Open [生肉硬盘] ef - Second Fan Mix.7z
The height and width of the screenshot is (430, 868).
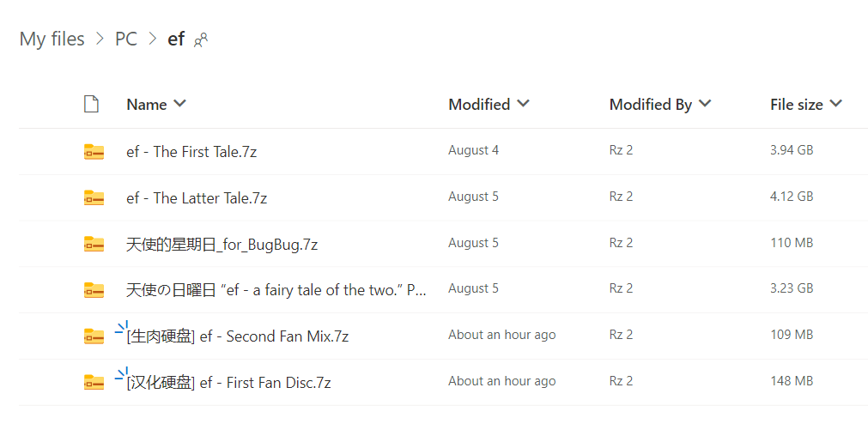click(238, 336)
